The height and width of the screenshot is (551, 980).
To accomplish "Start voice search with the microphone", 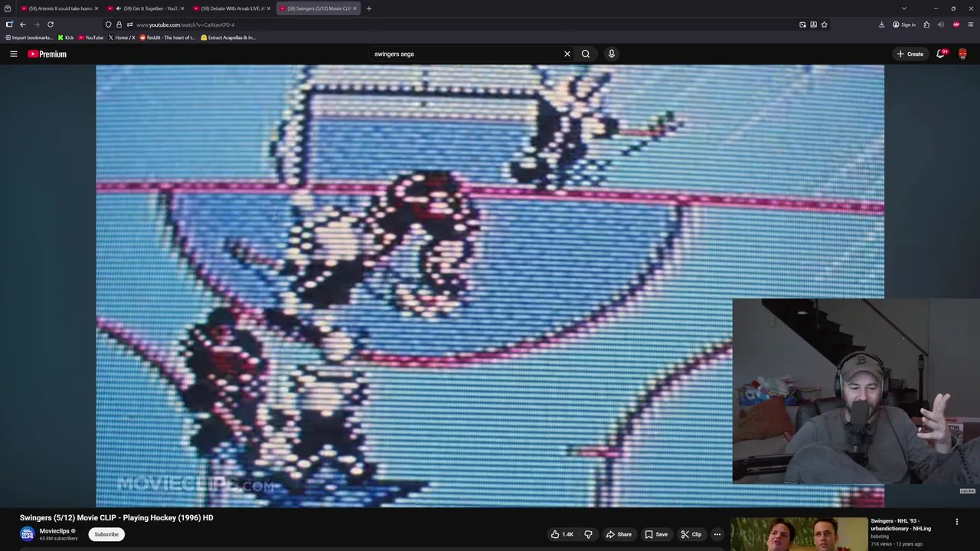I will 611,54.
